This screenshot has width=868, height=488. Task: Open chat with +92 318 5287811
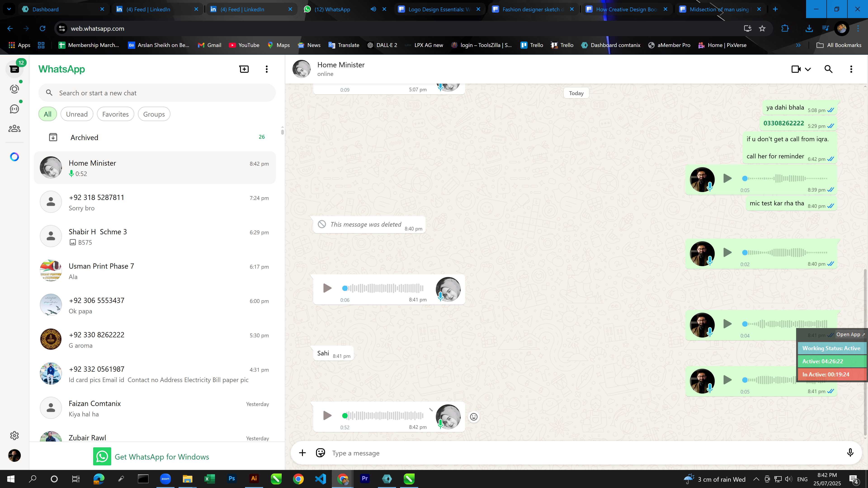click(x=155, y=202)
